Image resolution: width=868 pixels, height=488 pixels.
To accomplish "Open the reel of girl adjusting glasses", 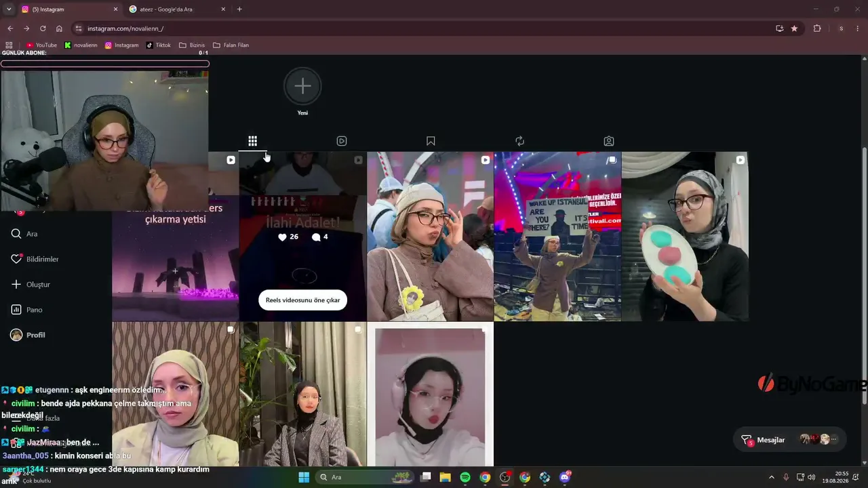I will click(x=431, y=237).
